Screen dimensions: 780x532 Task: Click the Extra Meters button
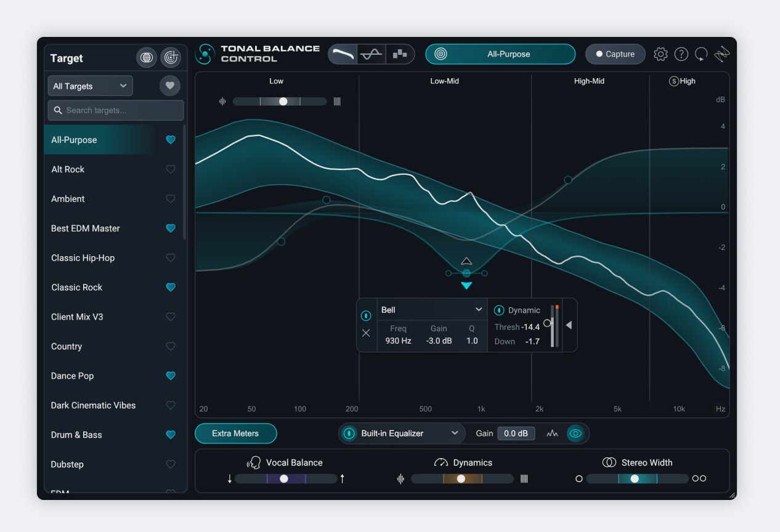pos(235,433)
